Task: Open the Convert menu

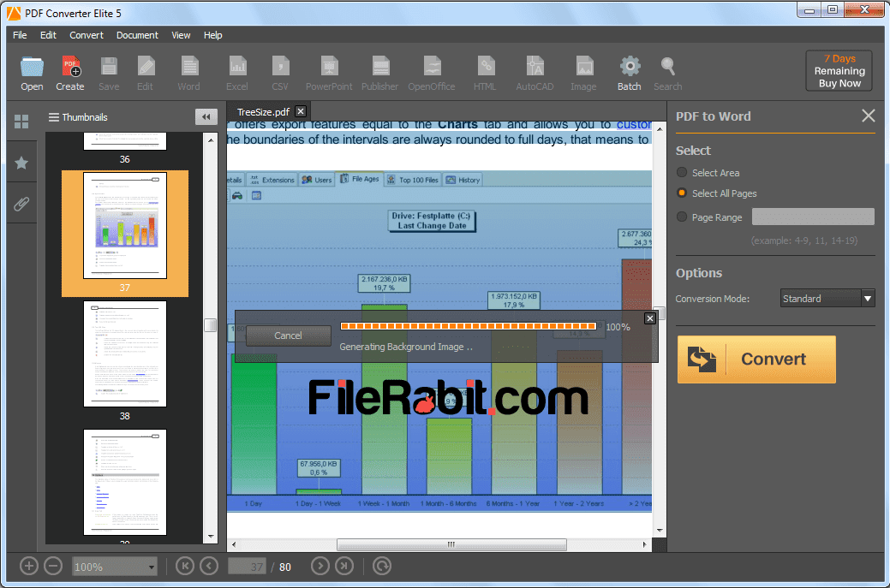Action: (x=87, y=35)
